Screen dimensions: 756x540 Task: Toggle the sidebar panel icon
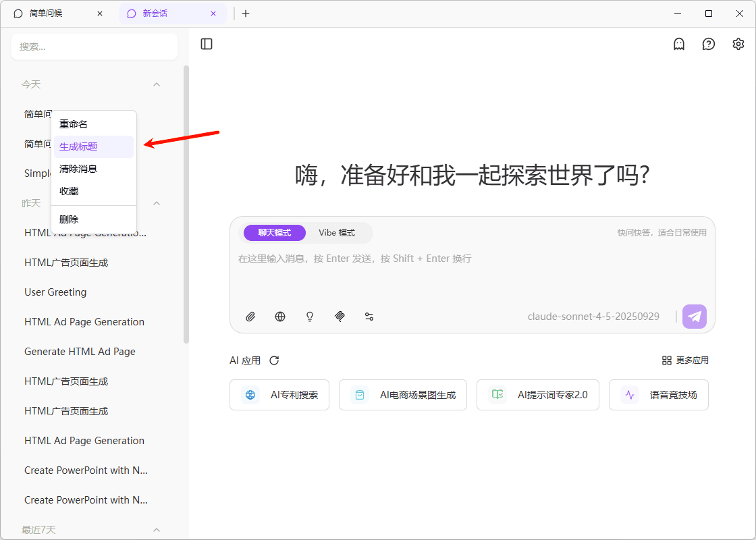coord(207,44)
